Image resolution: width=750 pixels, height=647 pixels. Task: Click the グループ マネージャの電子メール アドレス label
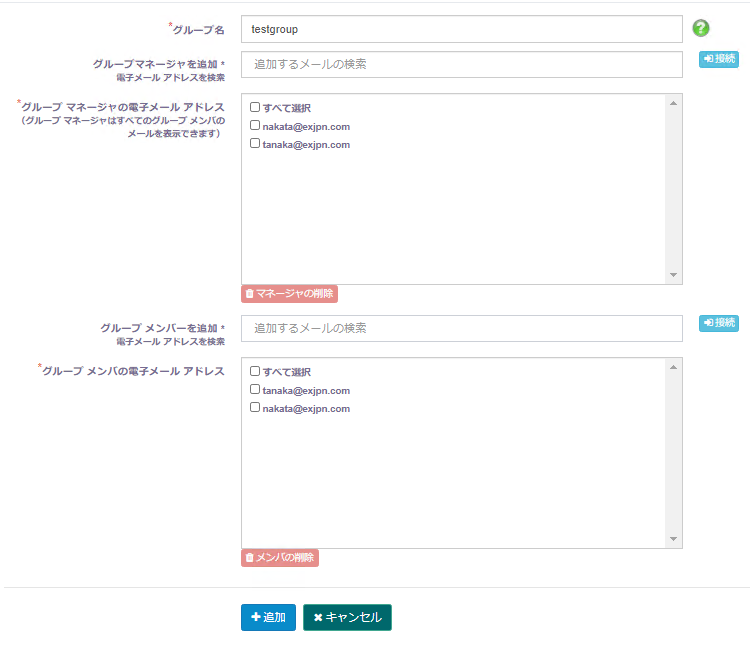tap(122, 107)
